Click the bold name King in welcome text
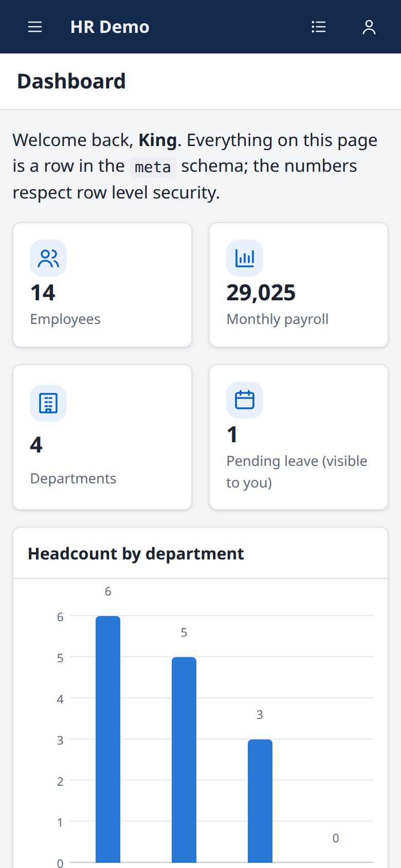401x868 pixels. (158, 140)
